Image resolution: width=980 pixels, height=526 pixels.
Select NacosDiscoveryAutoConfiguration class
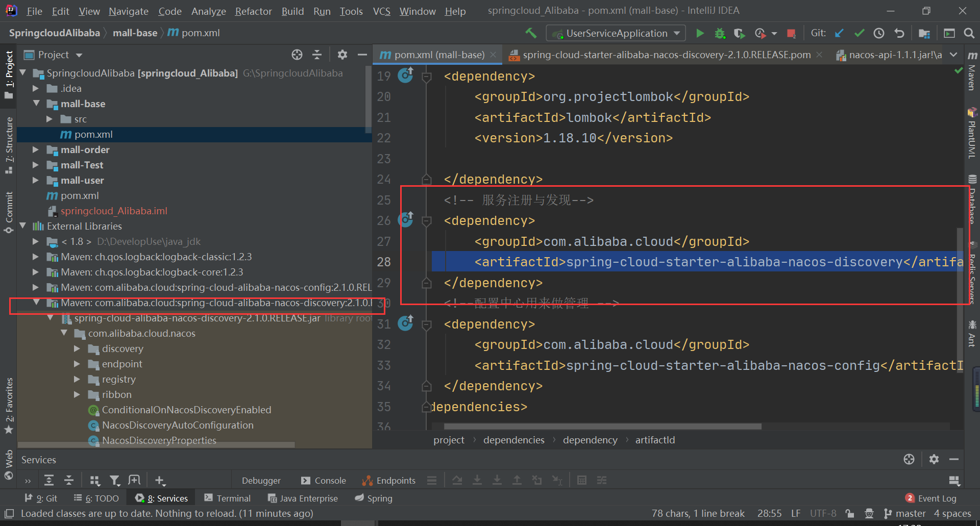pyautogui.click(x=177, y=425)
